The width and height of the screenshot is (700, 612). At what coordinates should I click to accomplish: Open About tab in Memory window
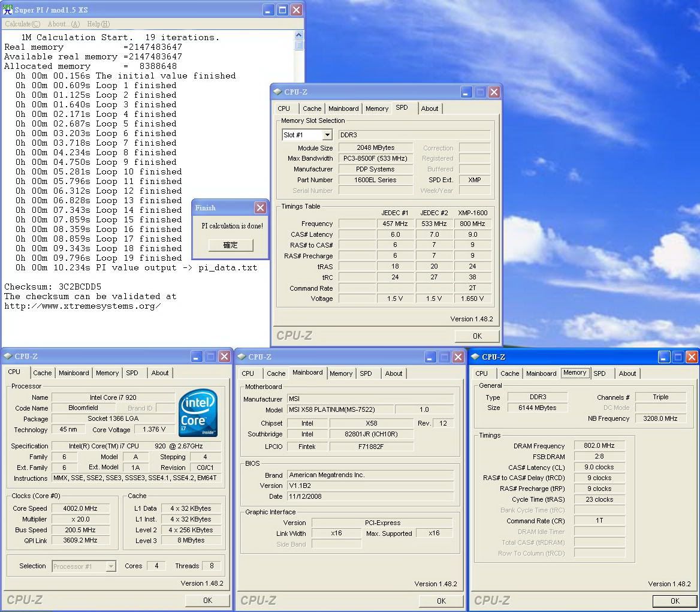(627, 373)
